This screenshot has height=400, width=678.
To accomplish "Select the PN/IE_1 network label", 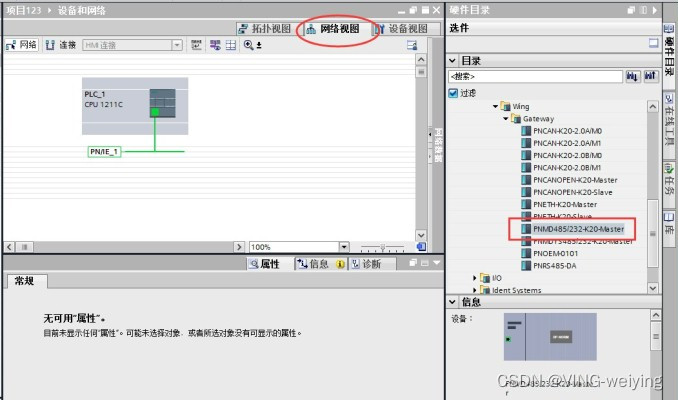I will pyautogui.click(x=104, y=152).
